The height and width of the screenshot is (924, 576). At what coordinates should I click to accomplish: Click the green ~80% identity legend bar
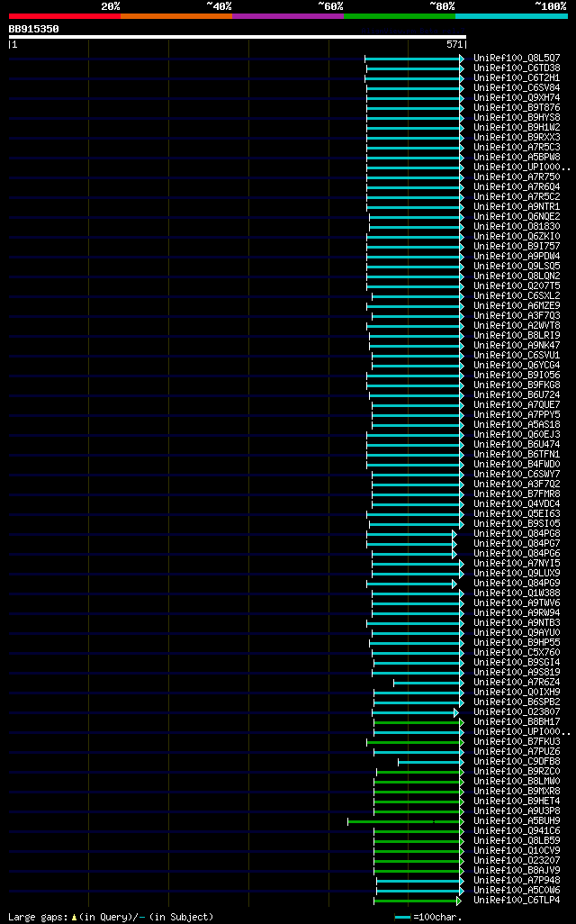400,16
